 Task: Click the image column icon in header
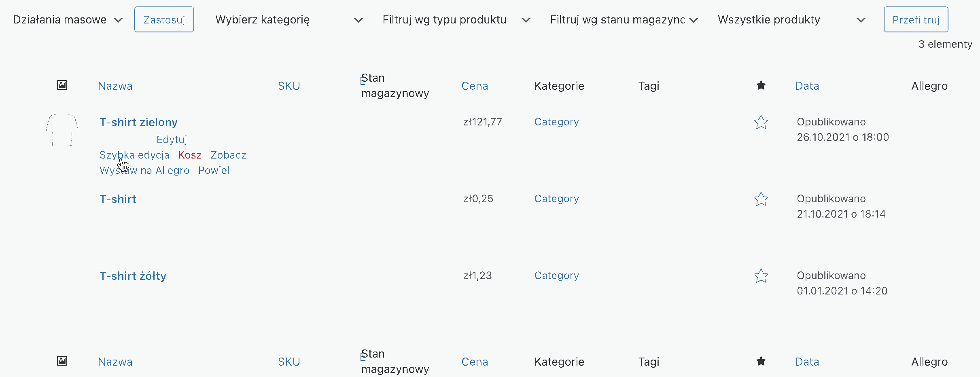(62, 85)
